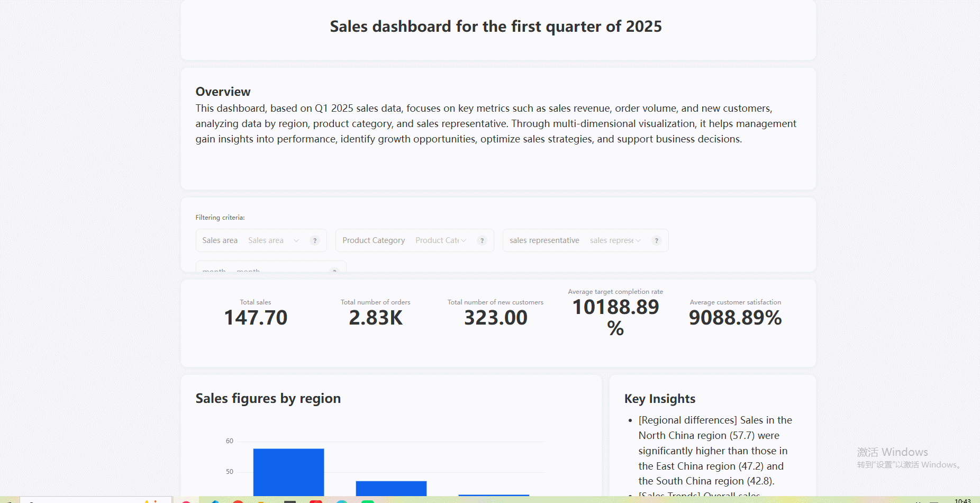Open the Product Category dropdown
This screenshot has width=980, height=503.
click(x=440, y=240)
